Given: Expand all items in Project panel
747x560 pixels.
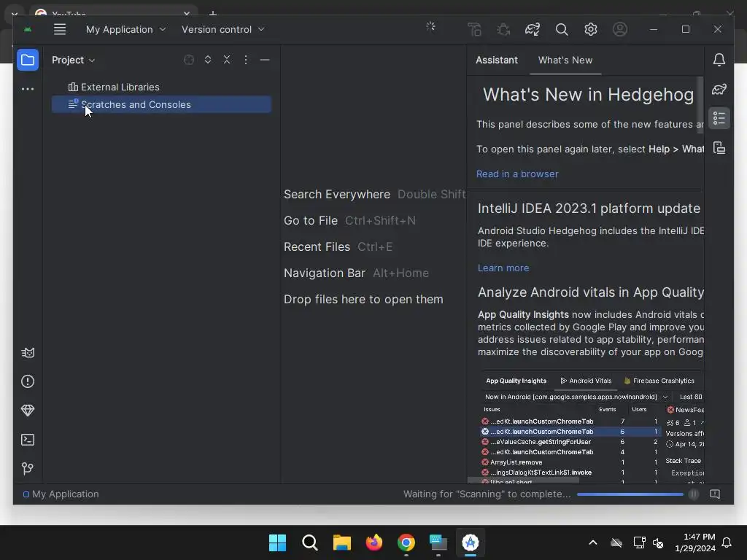Looking at the screenshot, I should [208, 60].
